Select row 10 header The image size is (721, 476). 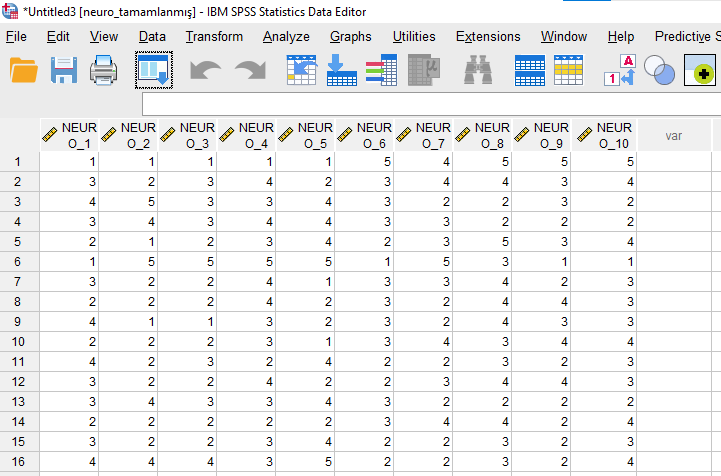point(19,342)
